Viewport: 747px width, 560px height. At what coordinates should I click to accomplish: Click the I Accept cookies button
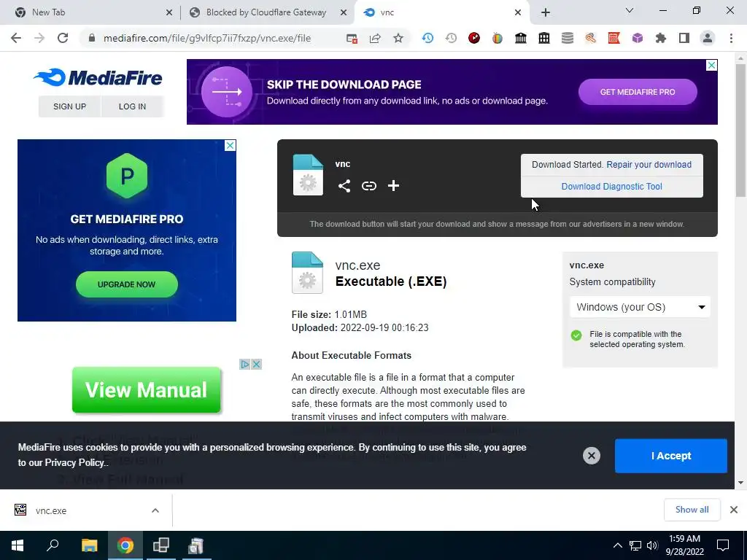coord(671,456)
